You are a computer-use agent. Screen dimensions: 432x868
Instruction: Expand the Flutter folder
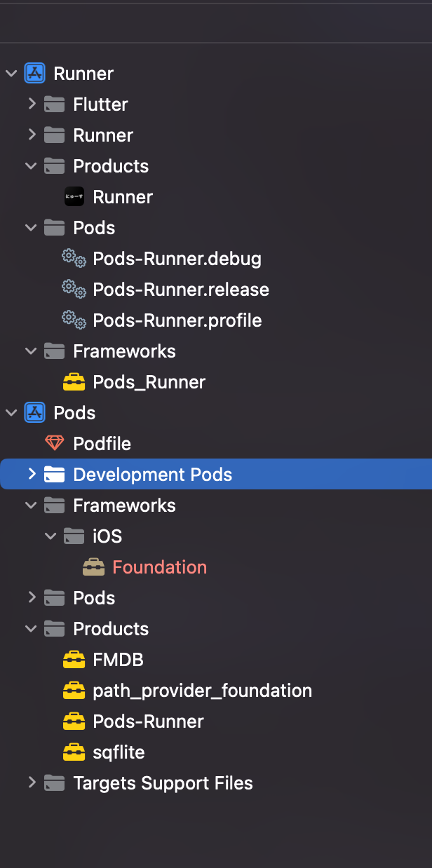32,104
